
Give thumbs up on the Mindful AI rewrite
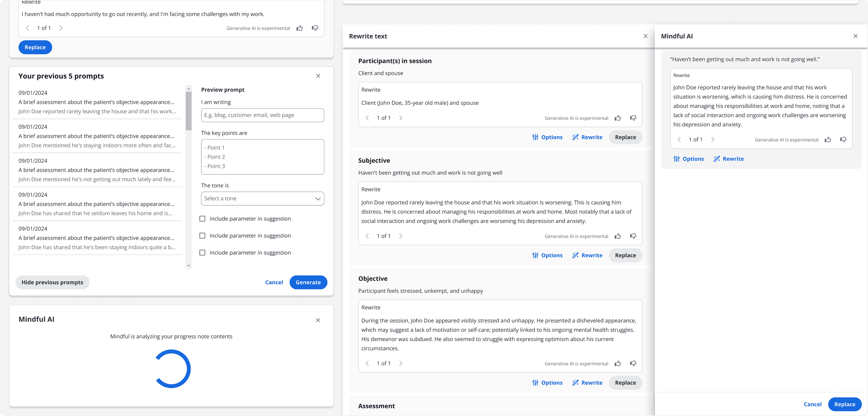(x=828, y=139)
